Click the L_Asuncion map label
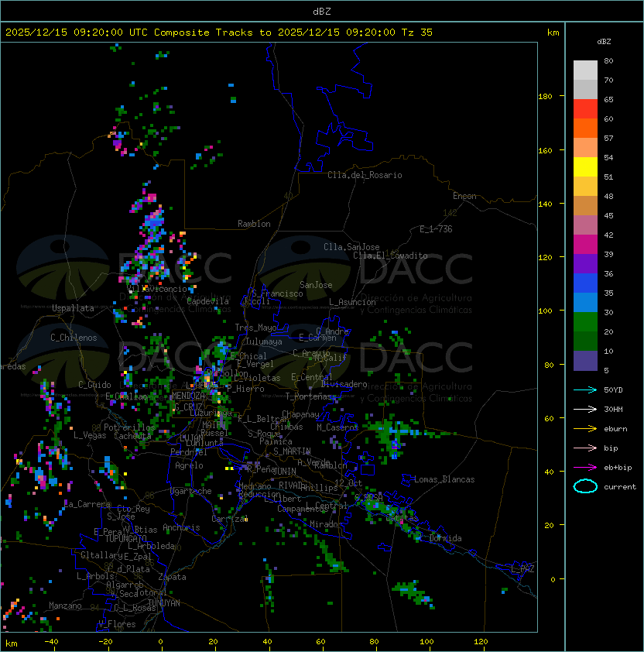The width and height of the screenshot is (644, 652). pyautogui.click(x=352, y=302)
